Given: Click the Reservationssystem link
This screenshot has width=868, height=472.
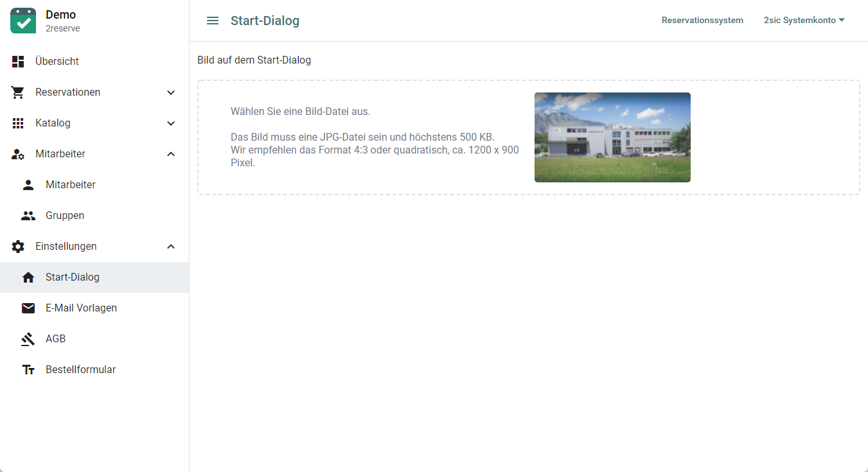Looking at the screenshot, I should coord(702,21).
